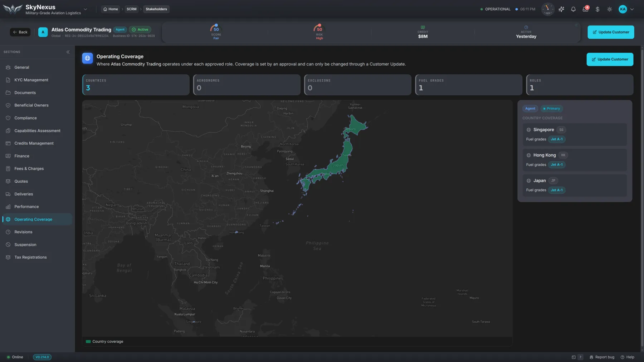Viewport: 644px width, 362px height.
Task: Open the Documents section
Action: click(37, 93)
